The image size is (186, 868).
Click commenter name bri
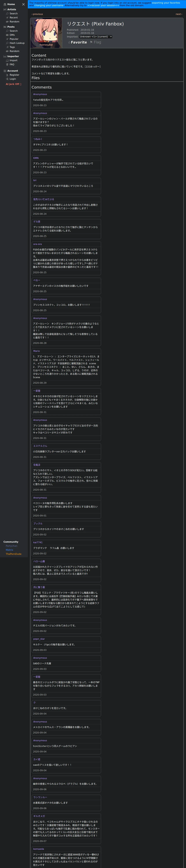(x=35, y=180)
